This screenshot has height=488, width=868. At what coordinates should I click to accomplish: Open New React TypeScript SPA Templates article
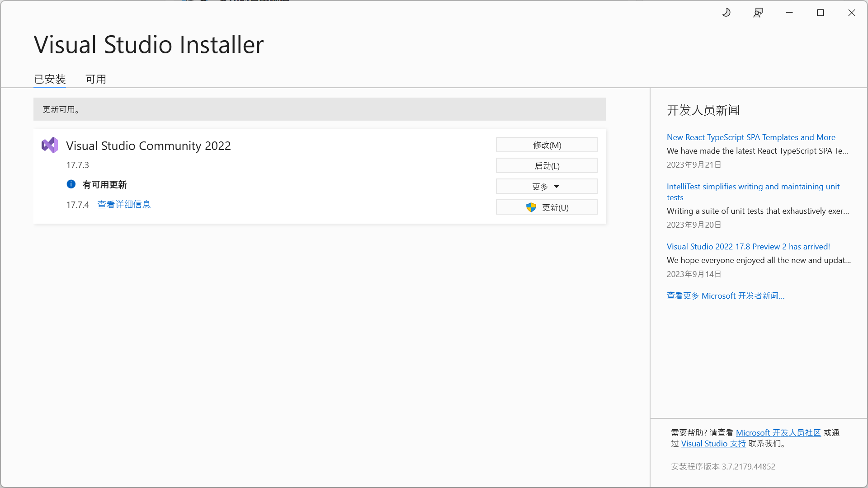(x=751, y=137)
